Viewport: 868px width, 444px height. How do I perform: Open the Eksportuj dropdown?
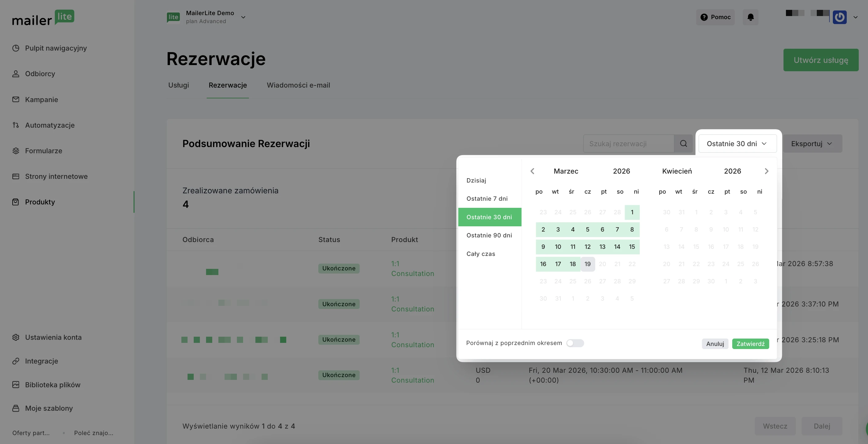pos(812,144)
